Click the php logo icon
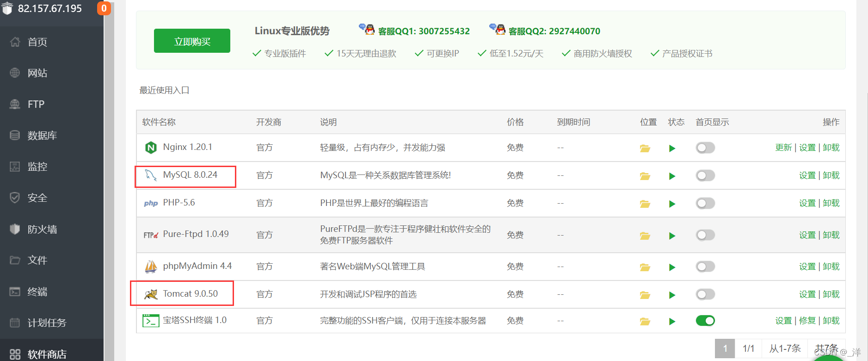The image size is (868, 361). point(151,203)
